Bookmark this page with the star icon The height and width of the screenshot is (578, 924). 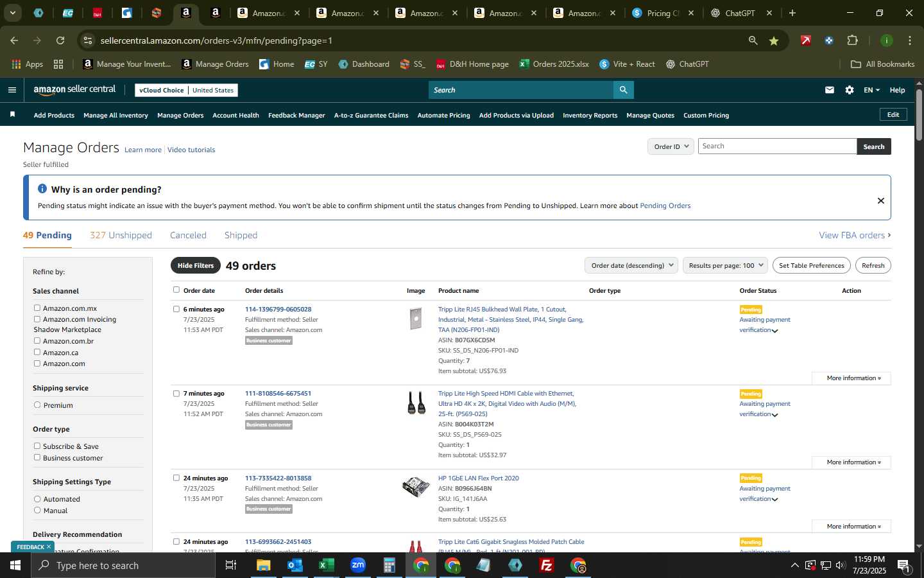(774, 40)
